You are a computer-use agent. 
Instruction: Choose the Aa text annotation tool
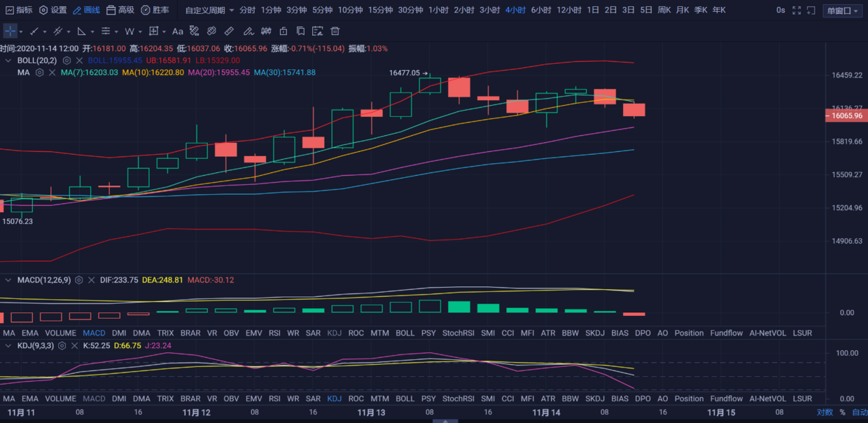click(177, 32)
